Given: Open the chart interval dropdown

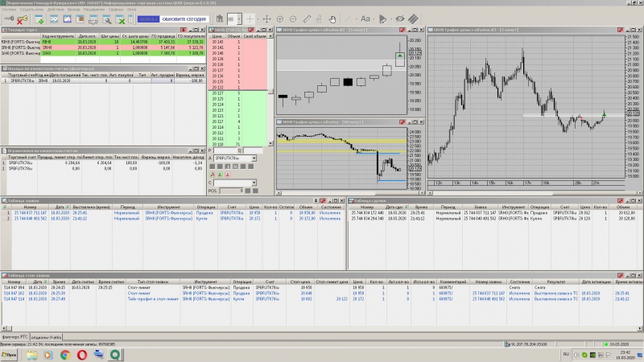Looking at the screenshot, I should tap(239, 19).
